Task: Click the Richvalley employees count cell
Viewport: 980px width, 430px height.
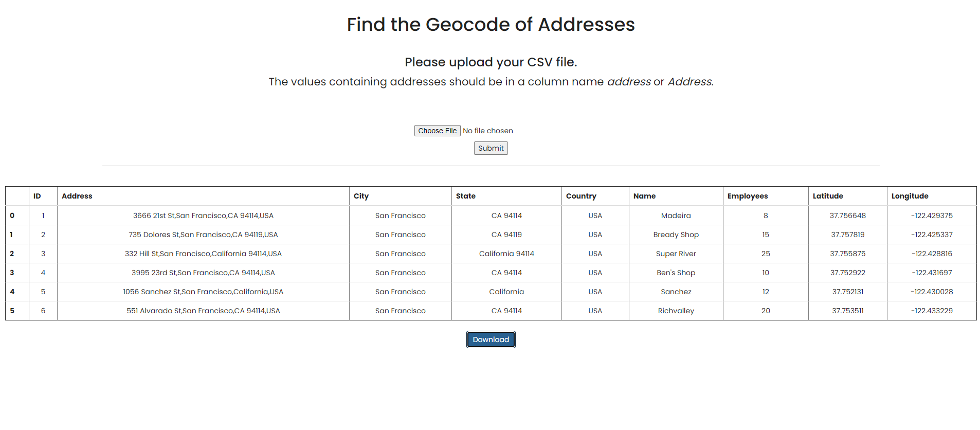Action: click(766, 311)
